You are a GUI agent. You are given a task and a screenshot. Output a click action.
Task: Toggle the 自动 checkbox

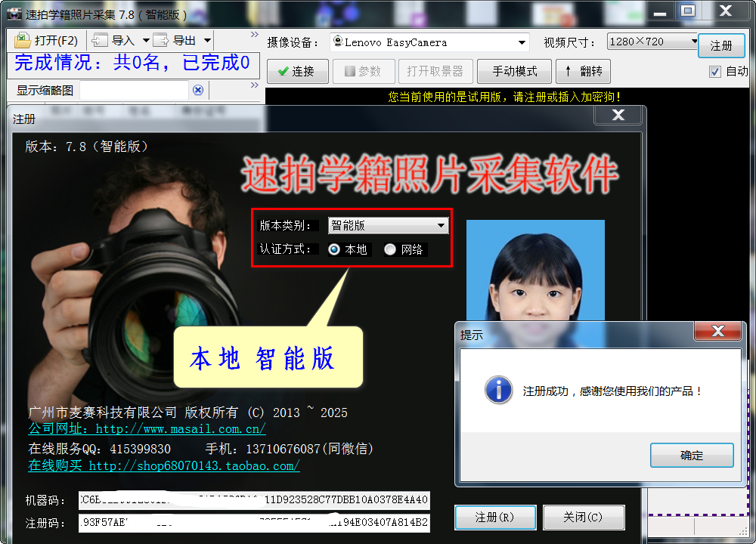point(715,72)
